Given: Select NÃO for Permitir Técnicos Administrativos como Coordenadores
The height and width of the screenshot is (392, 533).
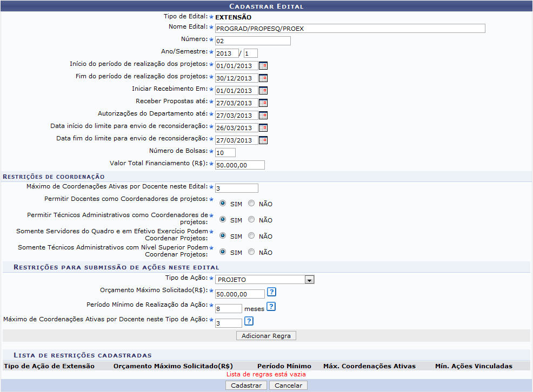Looking at the screenshot, I should tap(251, 220).
